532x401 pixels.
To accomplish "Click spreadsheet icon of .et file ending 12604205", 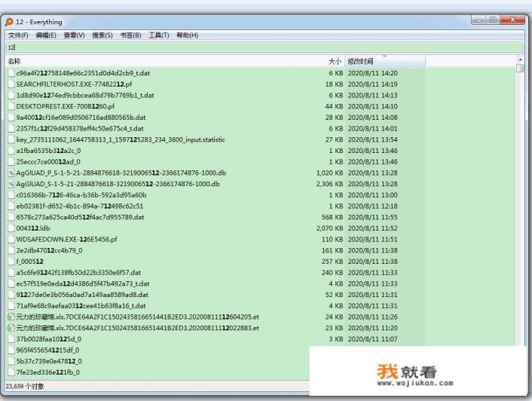I will [x=11, y=317].
